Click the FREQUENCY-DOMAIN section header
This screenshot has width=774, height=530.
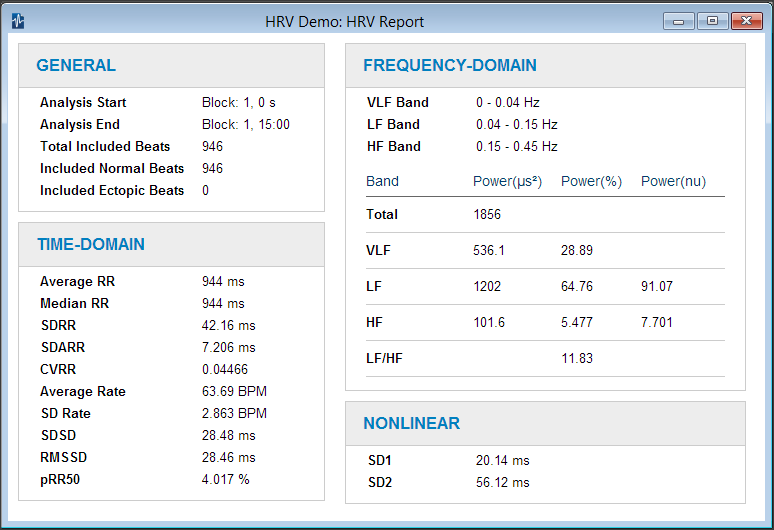450,66
